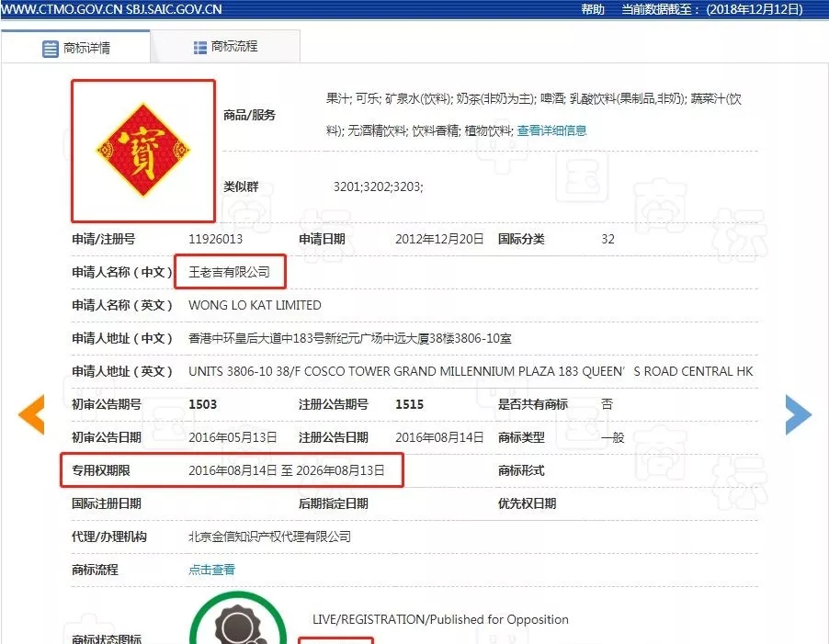This screenshot has width=829, height=644.
Task: Click the agency name 北京金信知识产权代理有限公司
Action: [269, 537]
